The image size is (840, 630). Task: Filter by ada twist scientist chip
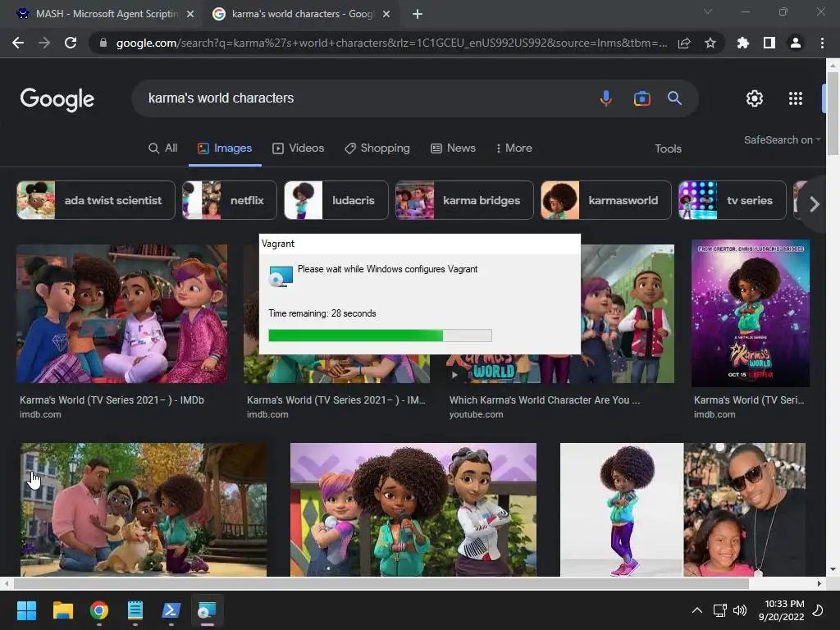(96, 200)
